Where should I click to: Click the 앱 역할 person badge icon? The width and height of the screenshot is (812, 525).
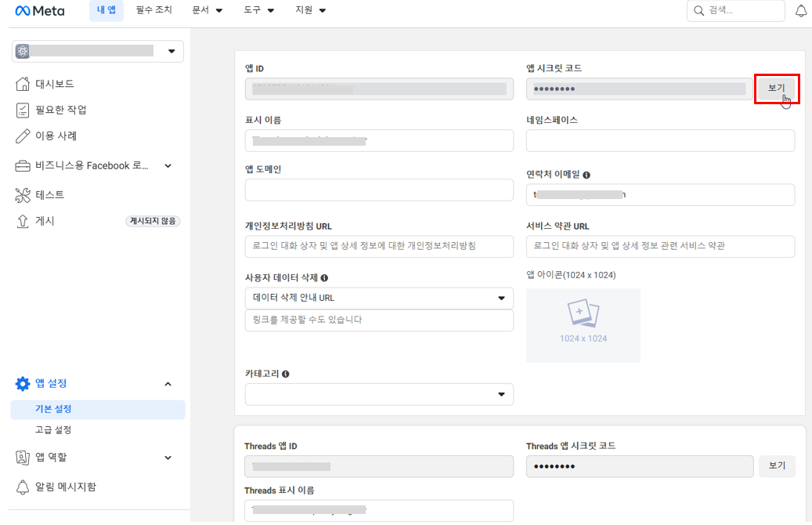(x=22, y=457)
